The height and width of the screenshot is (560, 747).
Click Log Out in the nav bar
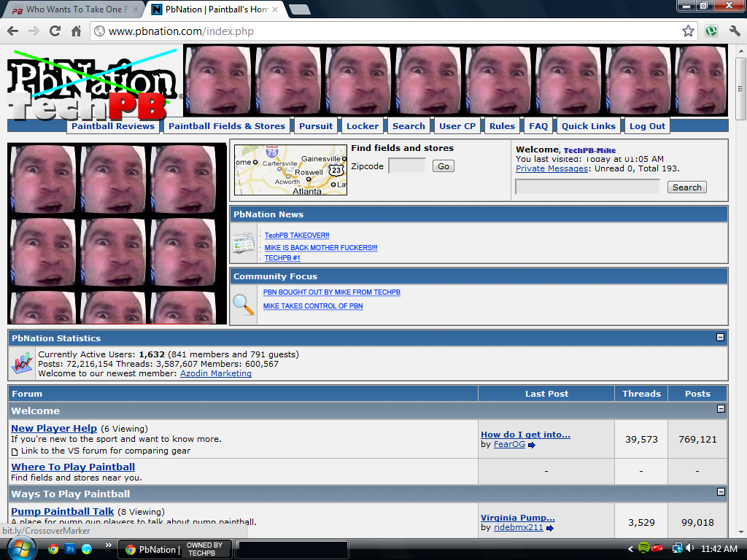(x=647, y=126)
